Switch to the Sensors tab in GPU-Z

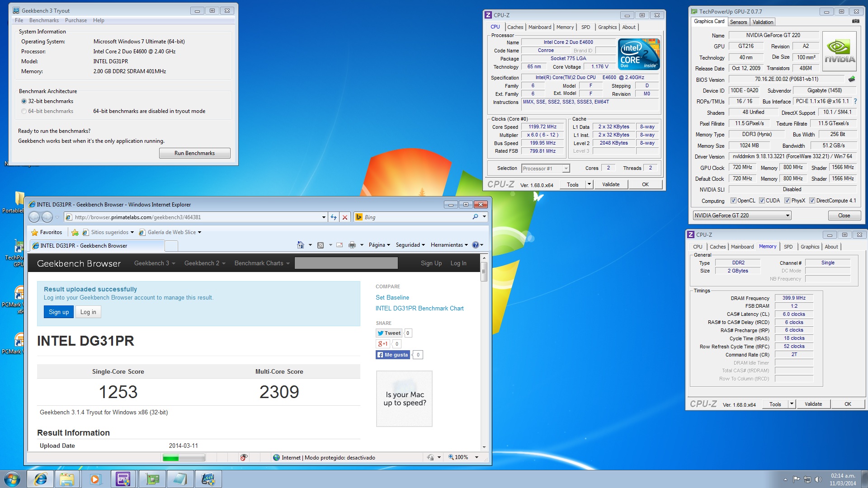(x=738, y=22)
